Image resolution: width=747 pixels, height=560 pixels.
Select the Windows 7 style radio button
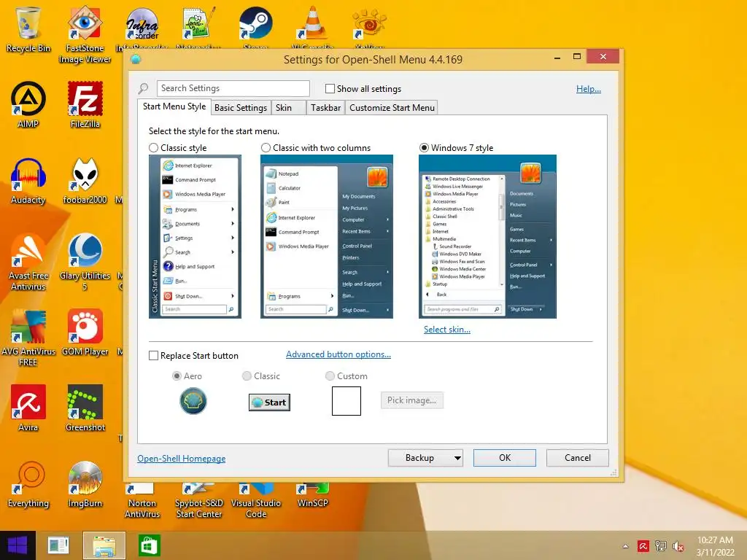[424, 147]
